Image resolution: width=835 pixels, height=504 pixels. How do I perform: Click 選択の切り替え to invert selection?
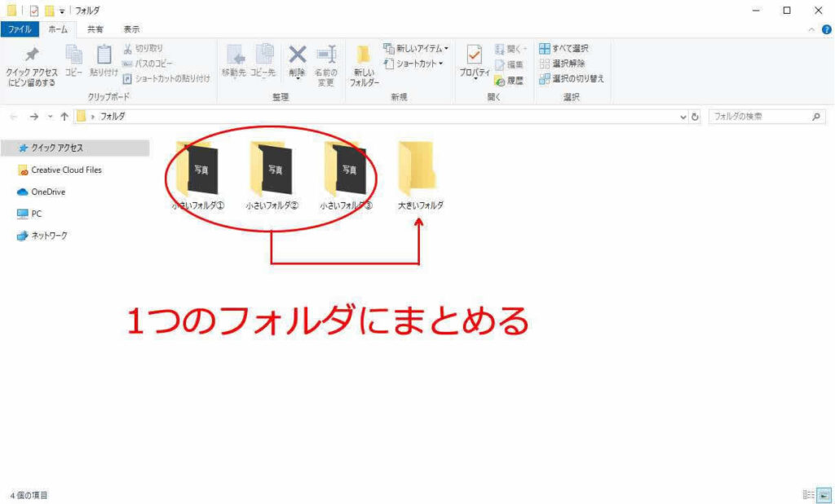point(572,78)
